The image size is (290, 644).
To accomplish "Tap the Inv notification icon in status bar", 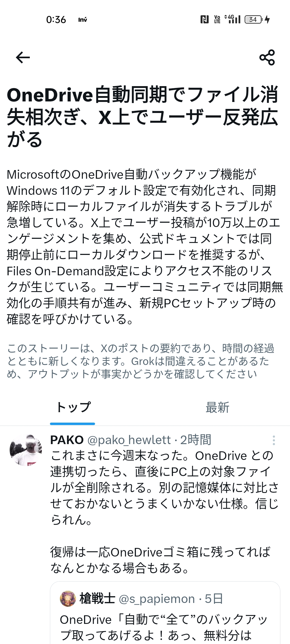I will [x=83, y=20].
